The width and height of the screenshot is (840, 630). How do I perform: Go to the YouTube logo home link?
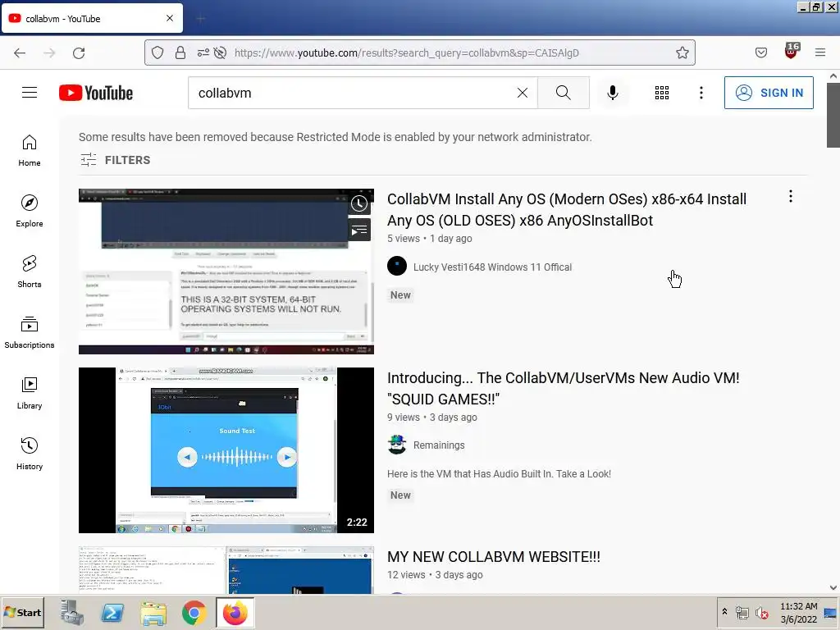tap(96, 93)
